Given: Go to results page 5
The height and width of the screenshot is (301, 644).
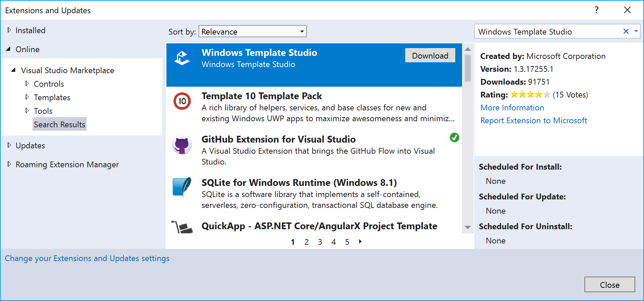Looking at the screenshot, I should coord(347,242).
